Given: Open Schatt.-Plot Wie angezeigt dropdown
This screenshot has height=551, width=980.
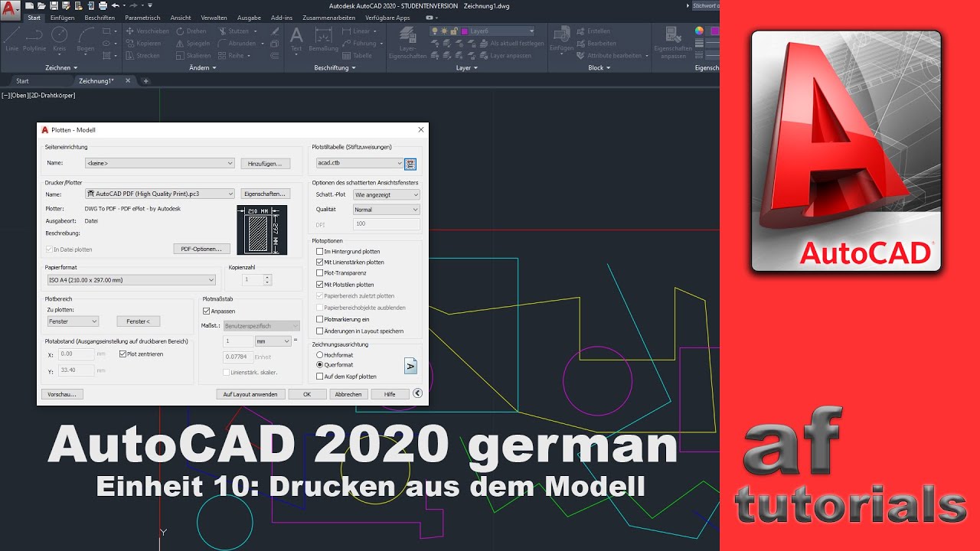Looking at the screenshot, I should point(387,195).
